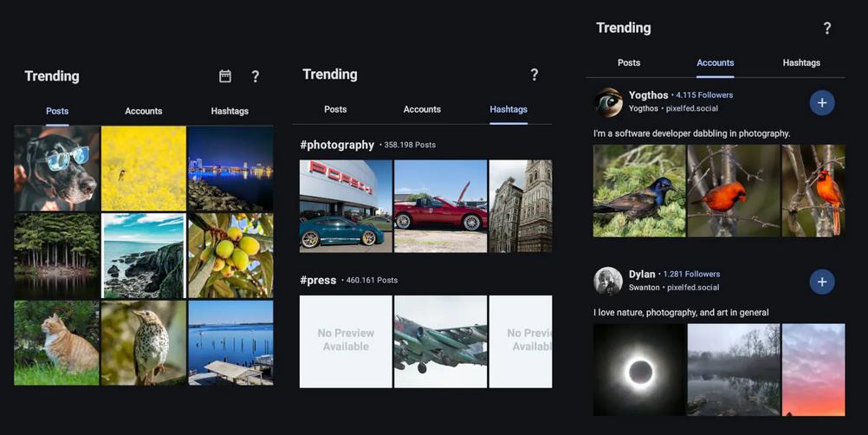The height and width of the screenshot is (435, 868).
Task: Click Yogthos's 4.115 Followers link
Action: [x=704, y=95]
